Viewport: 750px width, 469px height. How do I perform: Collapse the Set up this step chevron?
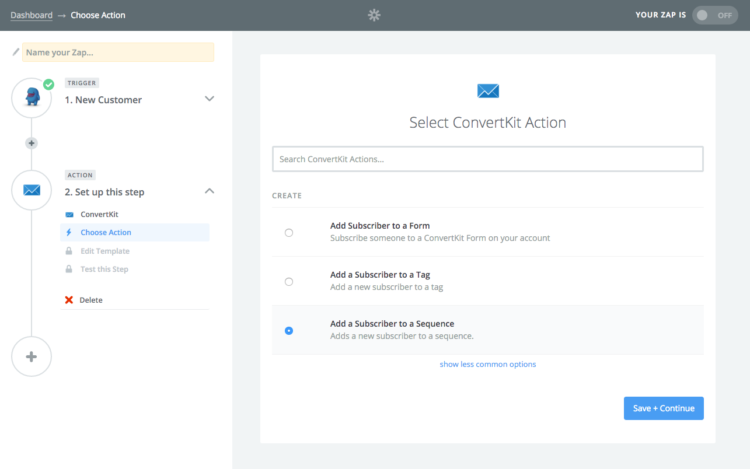tap(210, 191)
